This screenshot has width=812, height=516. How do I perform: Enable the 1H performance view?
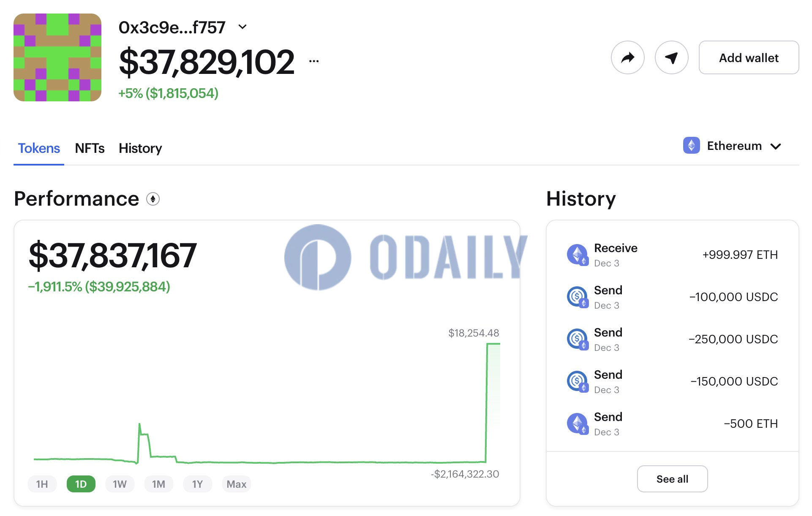point(42,484)
